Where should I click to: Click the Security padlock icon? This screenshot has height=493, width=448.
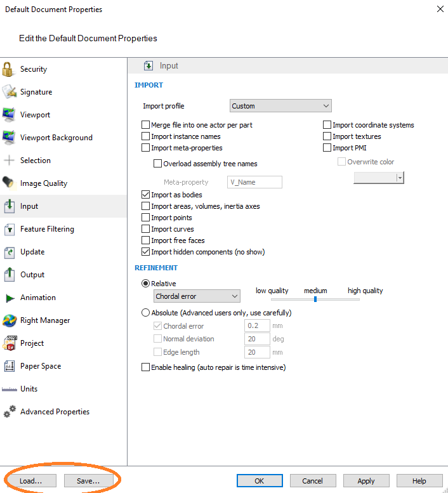[x=9, y=69]
